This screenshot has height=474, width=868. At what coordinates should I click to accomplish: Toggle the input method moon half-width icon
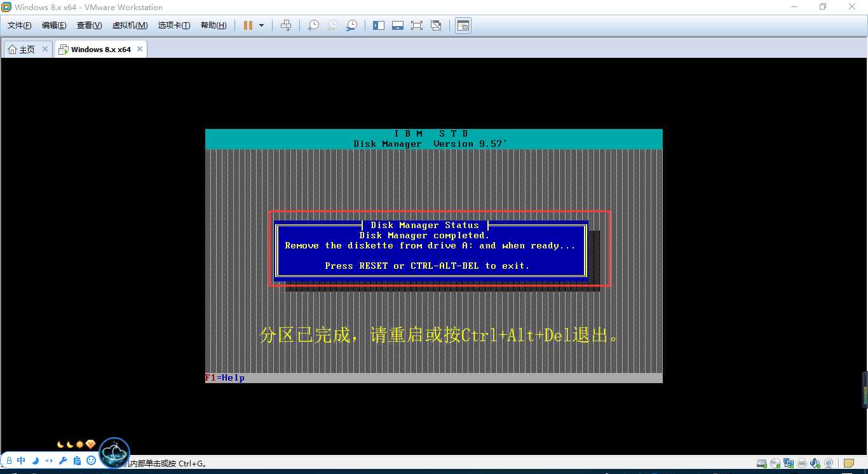point(36,461)
